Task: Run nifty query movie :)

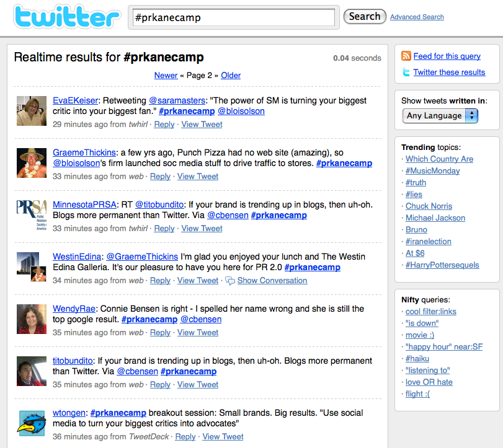Action: point(420,335)
